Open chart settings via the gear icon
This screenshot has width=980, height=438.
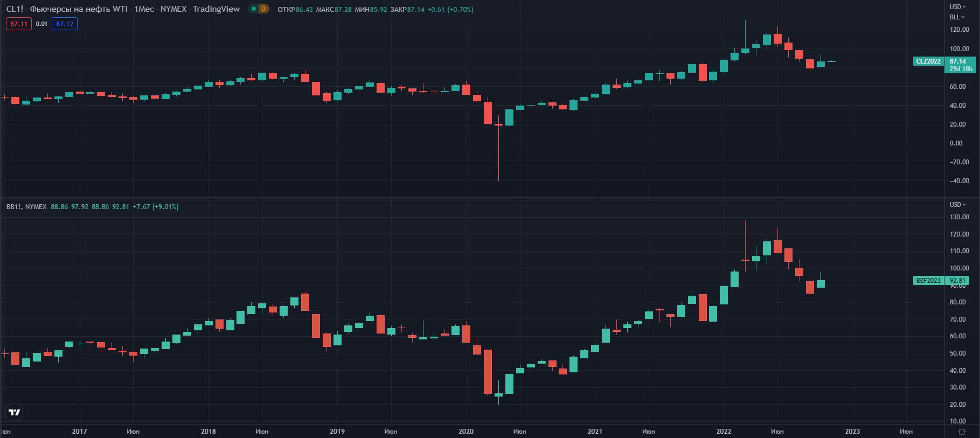click(x=962, y=432)
